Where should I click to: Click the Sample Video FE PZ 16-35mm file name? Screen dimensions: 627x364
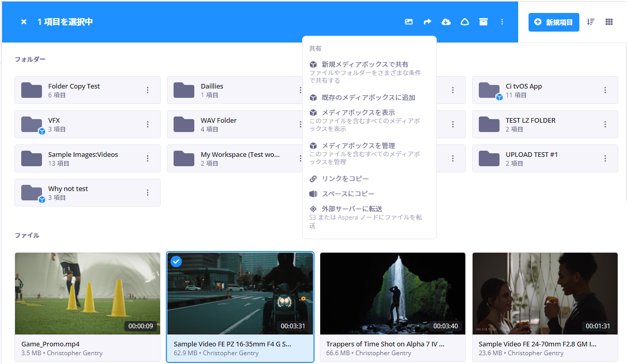coord(232,344)
